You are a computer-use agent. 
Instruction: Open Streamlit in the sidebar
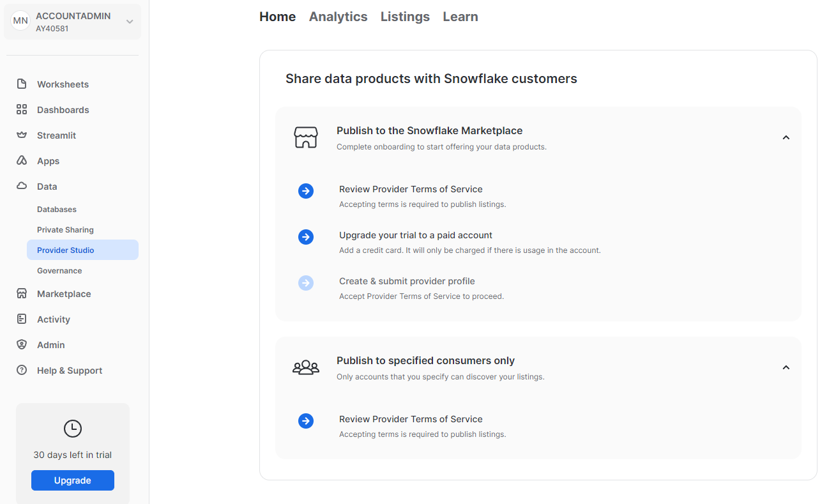click(x=56, y=135)
